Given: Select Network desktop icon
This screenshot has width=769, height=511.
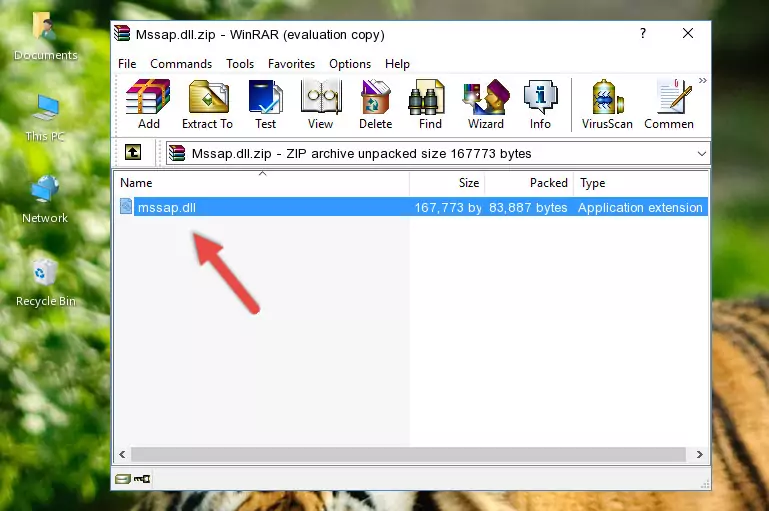Looking at the screenshot, I should tap(45, 200).
